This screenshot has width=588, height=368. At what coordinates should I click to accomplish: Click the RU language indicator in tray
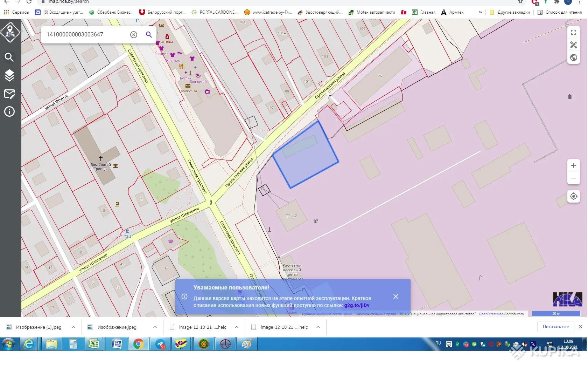pos(438,343)
